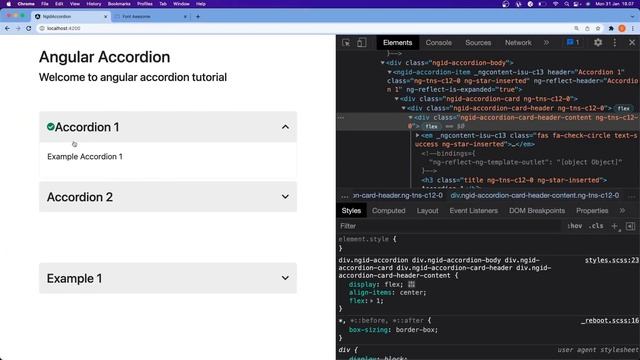Open the Sources panel tab

pos(478,42)
